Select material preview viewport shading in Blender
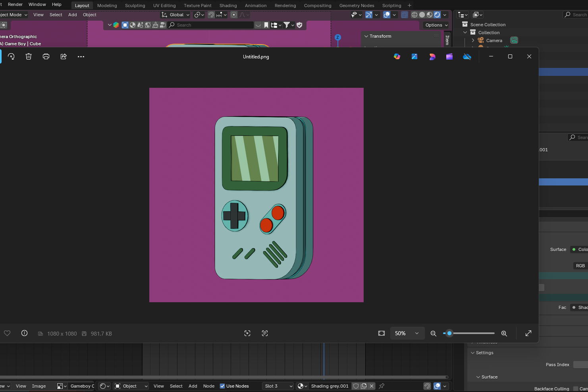Screen dimensions: 588x392 pos(430,15)
